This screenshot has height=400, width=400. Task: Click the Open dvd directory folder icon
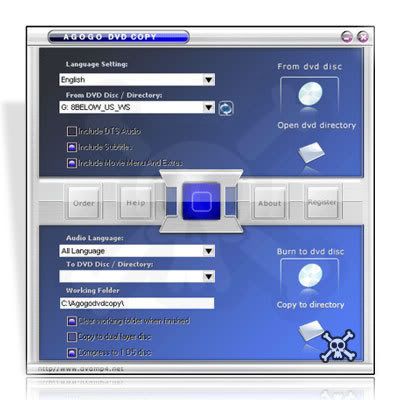click(x=311, y=152)
